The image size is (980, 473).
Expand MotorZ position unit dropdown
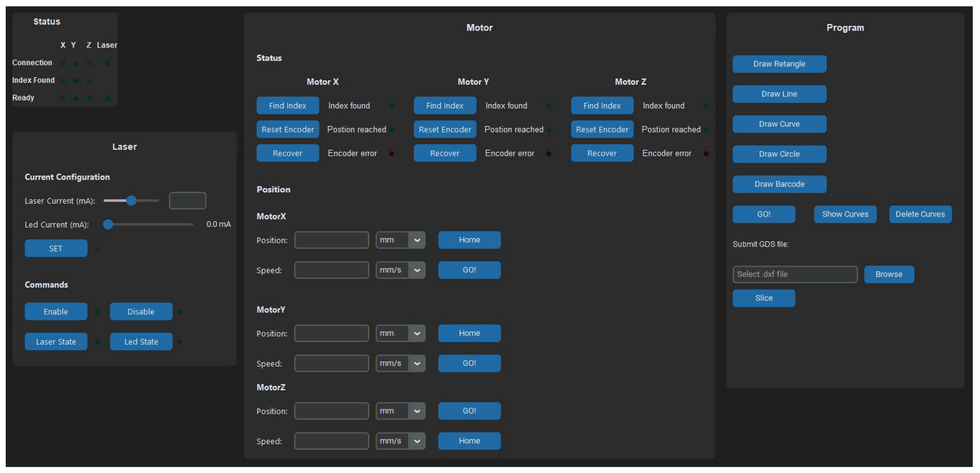click(x=400, y=411)
